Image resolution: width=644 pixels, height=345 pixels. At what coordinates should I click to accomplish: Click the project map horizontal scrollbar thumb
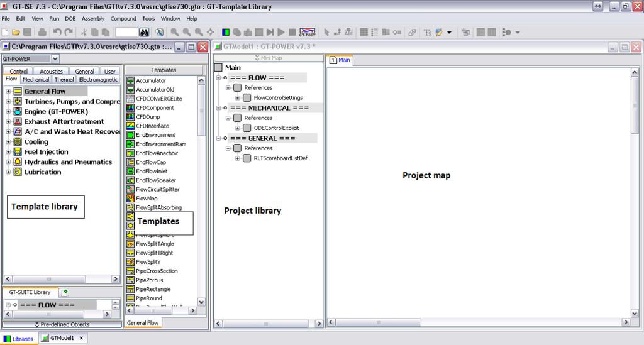pyautogui.click(x=378, y=322)
